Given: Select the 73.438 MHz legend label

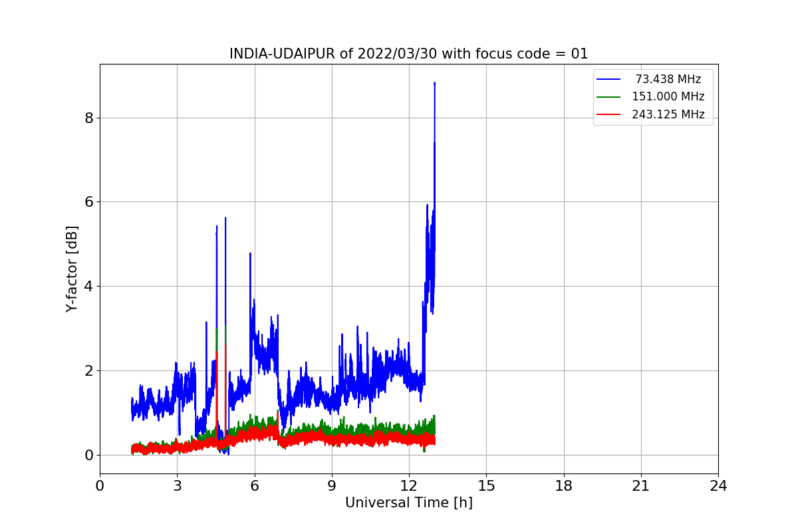Looking at the screenshot, I should 668,79.
